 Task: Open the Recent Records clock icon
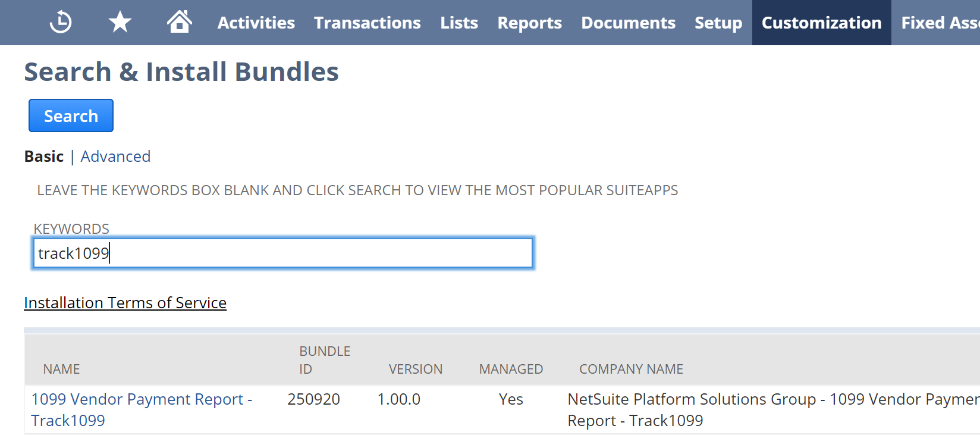(61, 23)
